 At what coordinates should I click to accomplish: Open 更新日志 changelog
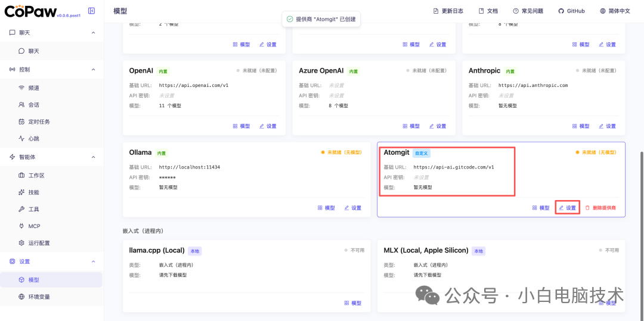(448, 11)
